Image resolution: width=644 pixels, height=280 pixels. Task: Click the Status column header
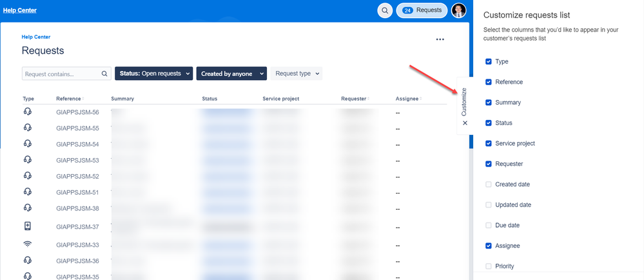coord(210,99)
